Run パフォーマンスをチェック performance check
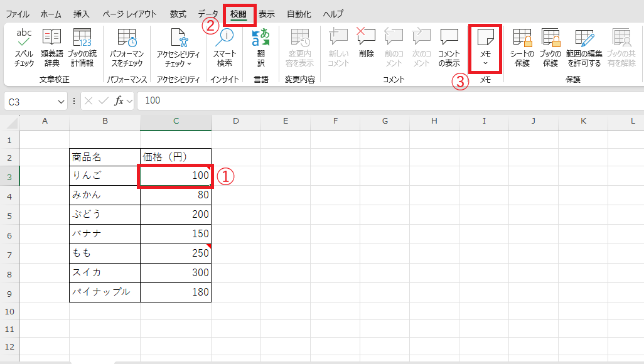 (127, 47)
